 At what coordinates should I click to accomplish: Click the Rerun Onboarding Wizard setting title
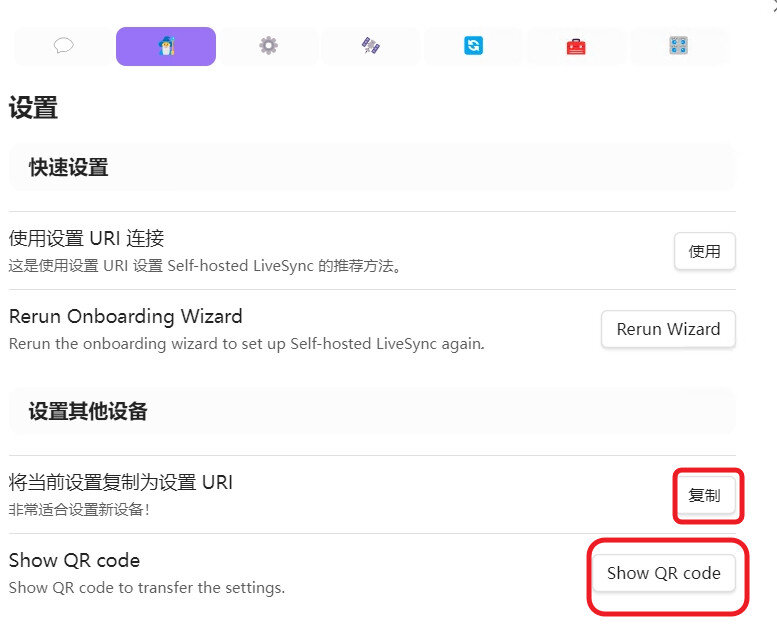(125, 316)
